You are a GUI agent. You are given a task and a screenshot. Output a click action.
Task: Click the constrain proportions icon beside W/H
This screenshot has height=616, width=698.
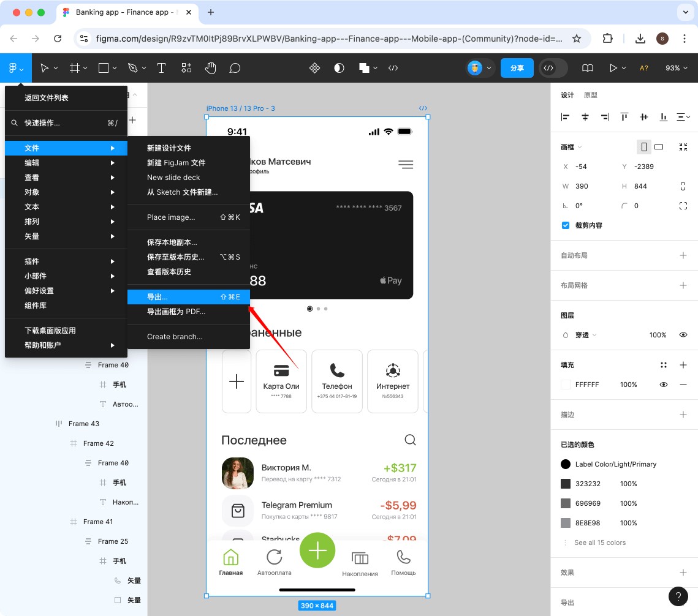683,186
